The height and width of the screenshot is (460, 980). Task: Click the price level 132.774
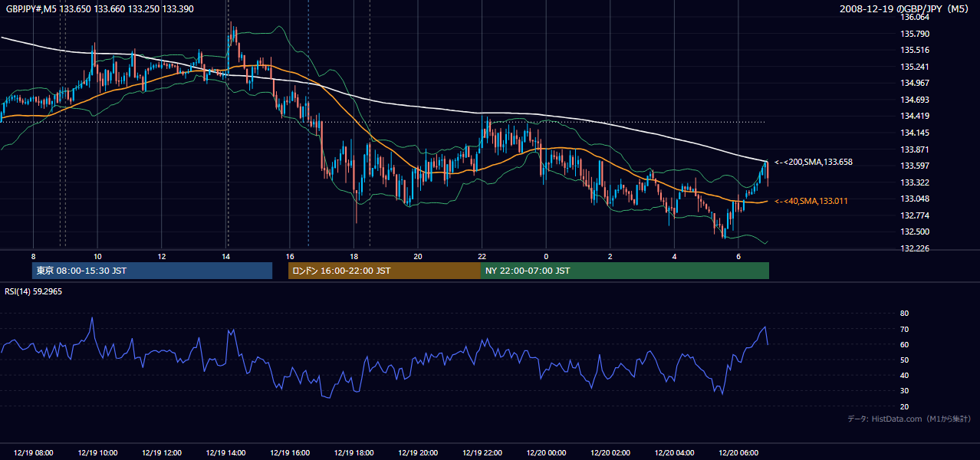[914, 215]
